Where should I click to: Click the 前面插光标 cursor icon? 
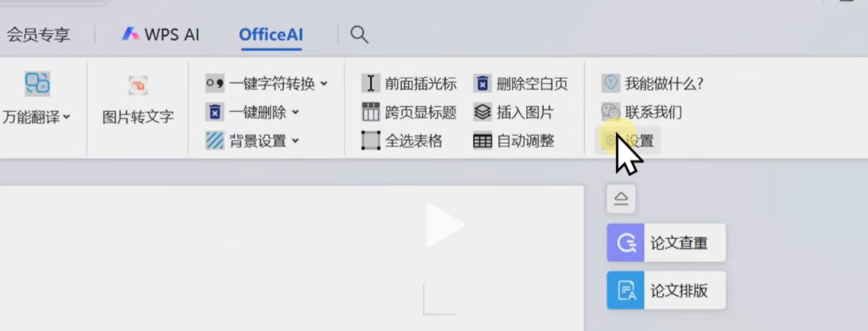(x=371, y=84)
